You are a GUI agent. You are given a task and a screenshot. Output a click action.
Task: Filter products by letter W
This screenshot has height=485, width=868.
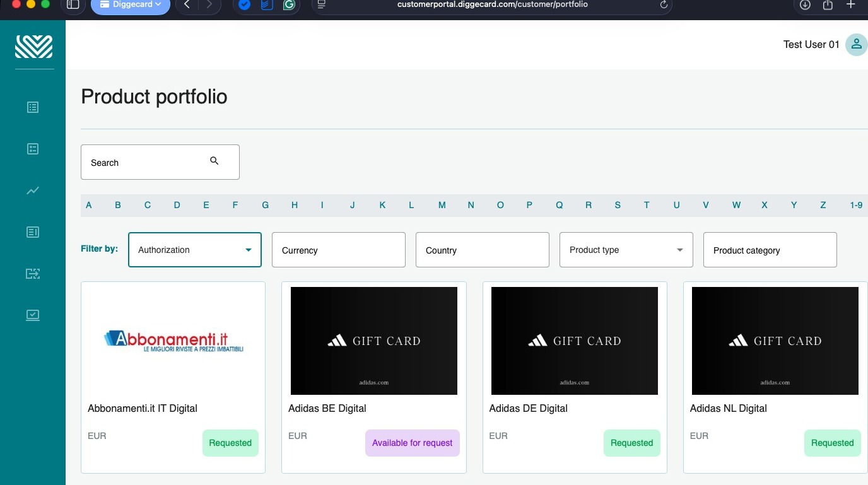[736, 205]
